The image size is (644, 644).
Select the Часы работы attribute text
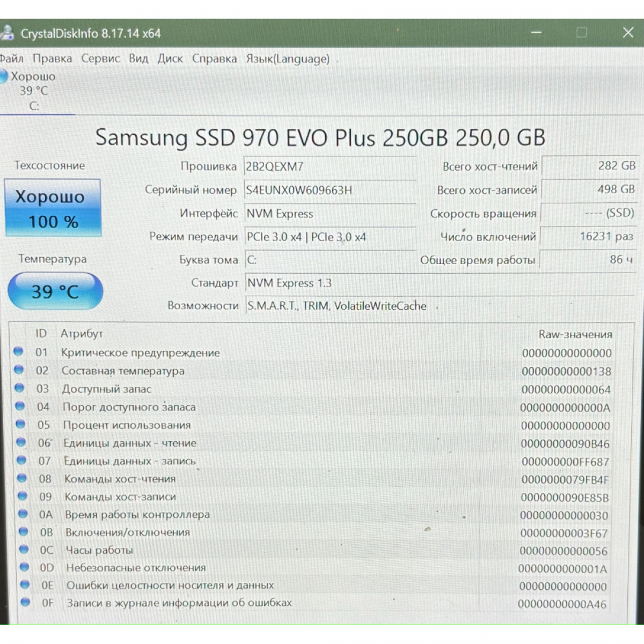pyautogui.click(x=99, y=550)
